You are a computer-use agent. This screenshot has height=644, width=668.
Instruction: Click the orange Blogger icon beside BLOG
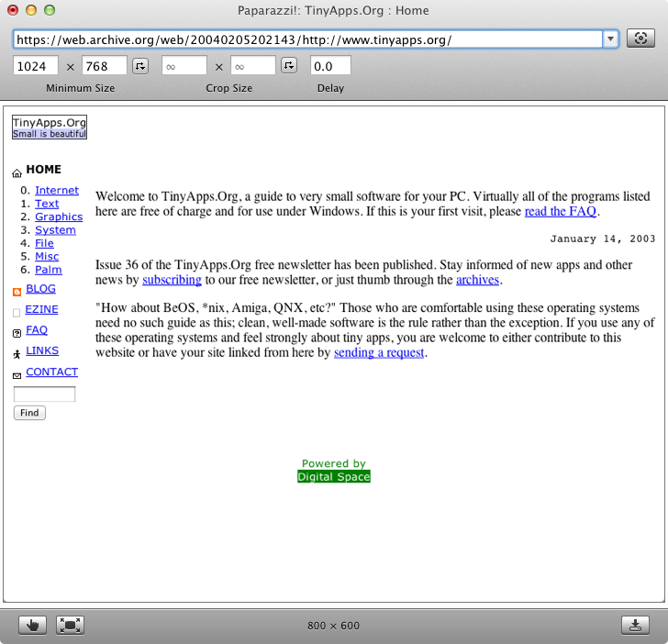(17, 291)
